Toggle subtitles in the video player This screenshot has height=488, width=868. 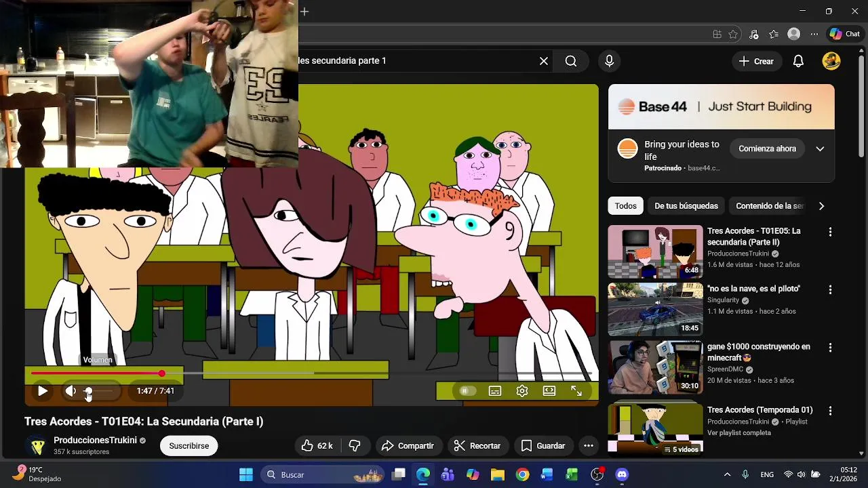click(x=495, y=391)
